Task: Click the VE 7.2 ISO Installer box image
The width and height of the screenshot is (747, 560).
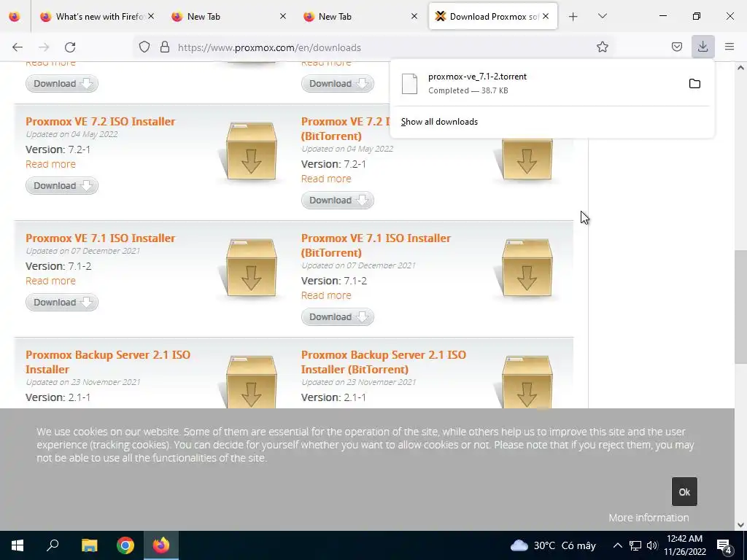Action: pos(252,152)
